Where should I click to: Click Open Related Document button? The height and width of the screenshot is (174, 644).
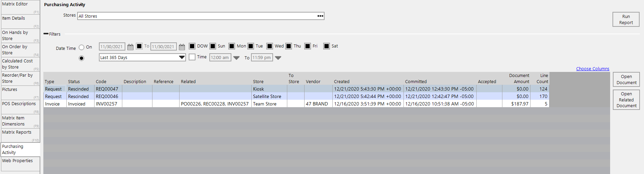tap(626, 100)
